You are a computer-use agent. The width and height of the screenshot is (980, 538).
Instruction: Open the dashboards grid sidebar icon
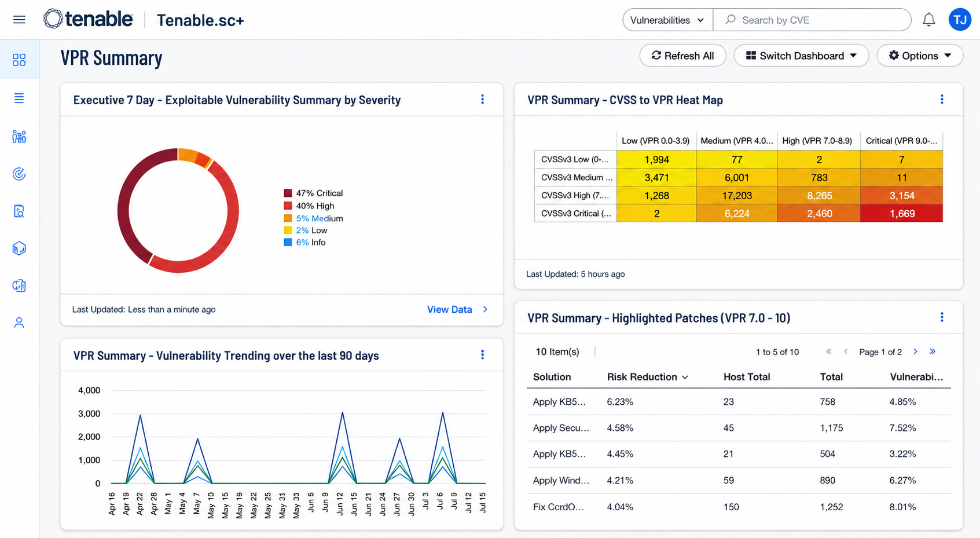tap(19, 60)
